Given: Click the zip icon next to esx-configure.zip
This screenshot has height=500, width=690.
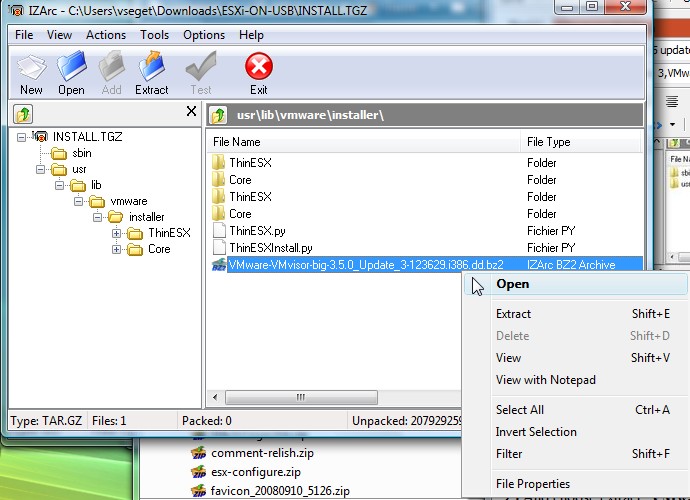Looking at the screenshot, I should tap(199, 472).
